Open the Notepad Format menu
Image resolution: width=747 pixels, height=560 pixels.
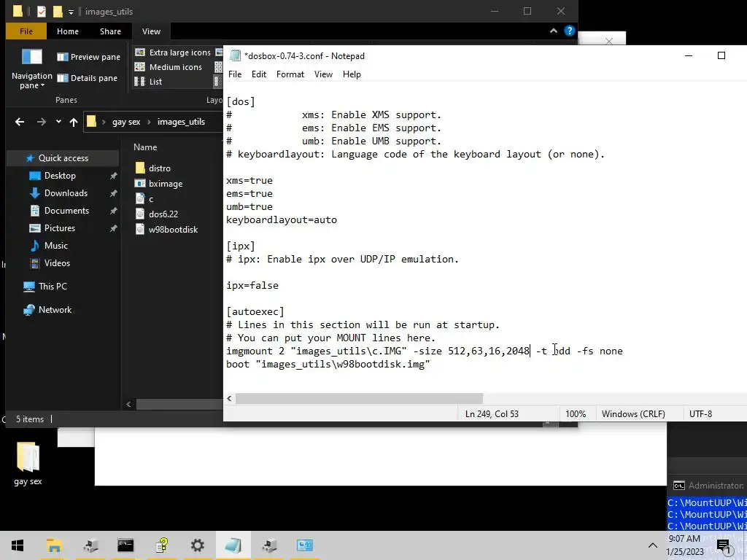pos(290,74)
